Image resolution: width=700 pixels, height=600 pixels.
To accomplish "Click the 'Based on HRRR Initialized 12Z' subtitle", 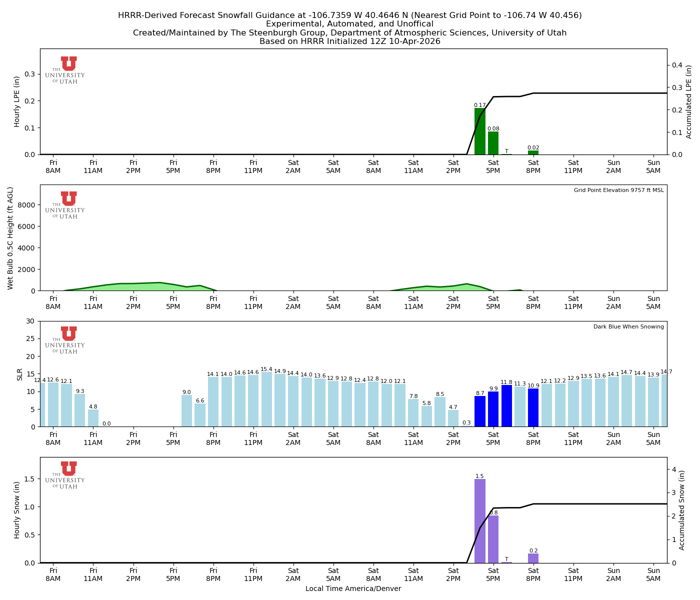I will (x=350, y=41).
